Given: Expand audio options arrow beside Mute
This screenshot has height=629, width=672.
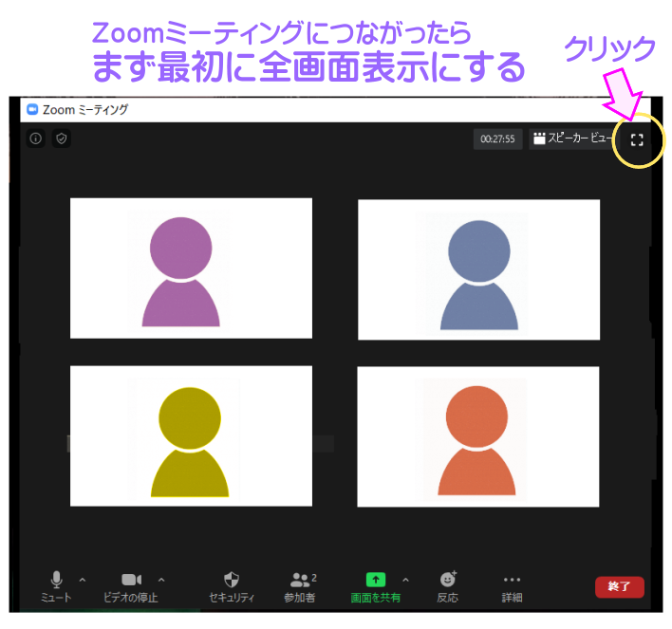Looking at the screenshot, I should 82,580.
